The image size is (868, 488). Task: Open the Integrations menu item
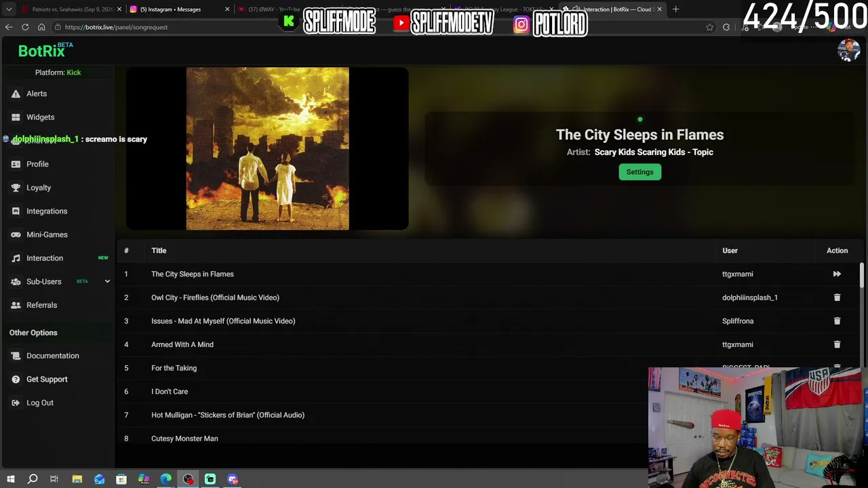coord(47,211)
